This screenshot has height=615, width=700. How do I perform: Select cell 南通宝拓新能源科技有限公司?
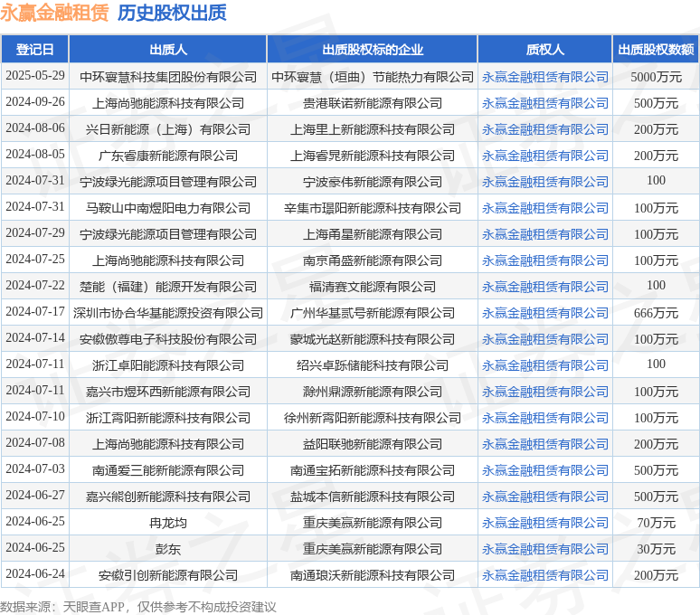[373, 470]
